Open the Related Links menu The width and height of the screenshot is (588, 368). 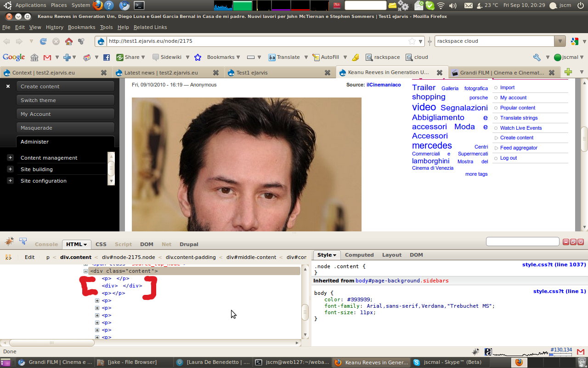click(150, 27)
